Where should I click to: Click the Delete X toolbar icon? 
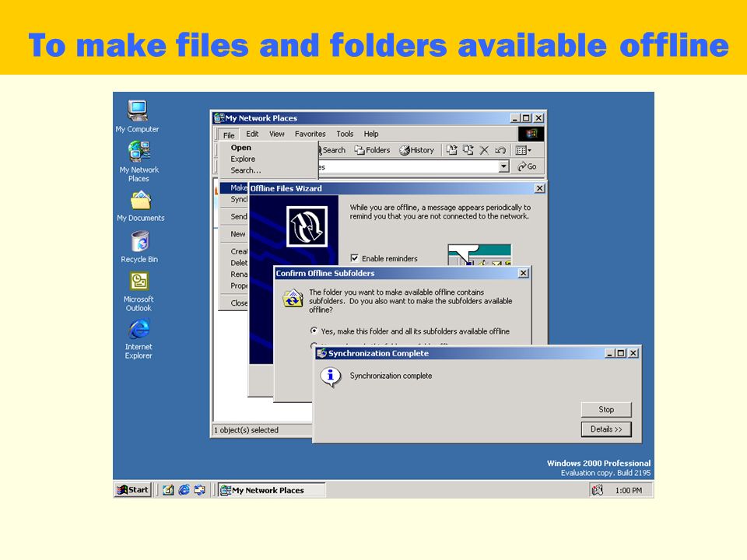[x=484, y=150]
